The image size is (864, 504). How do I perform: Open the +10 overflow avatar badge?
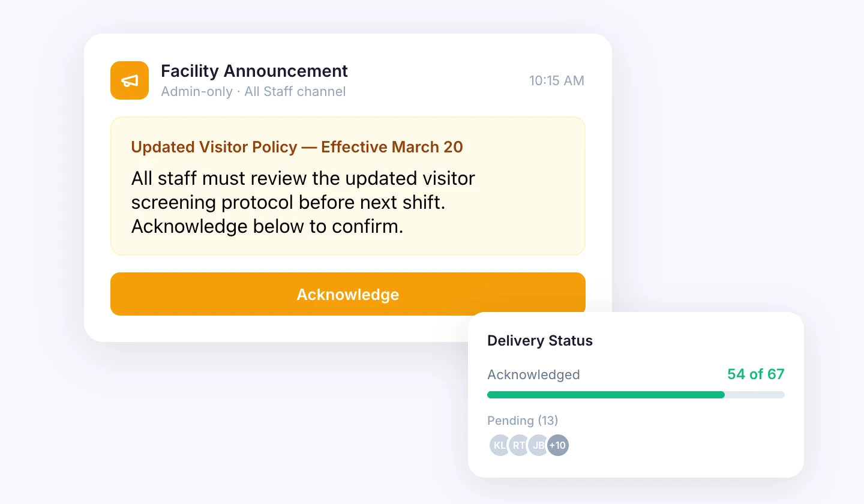click(557, 445)
